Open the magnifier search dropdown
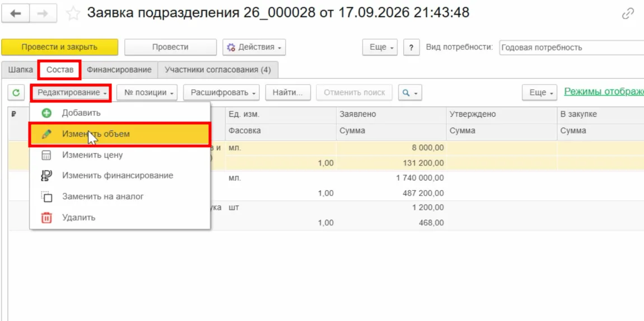 click(x=410, y=93)
